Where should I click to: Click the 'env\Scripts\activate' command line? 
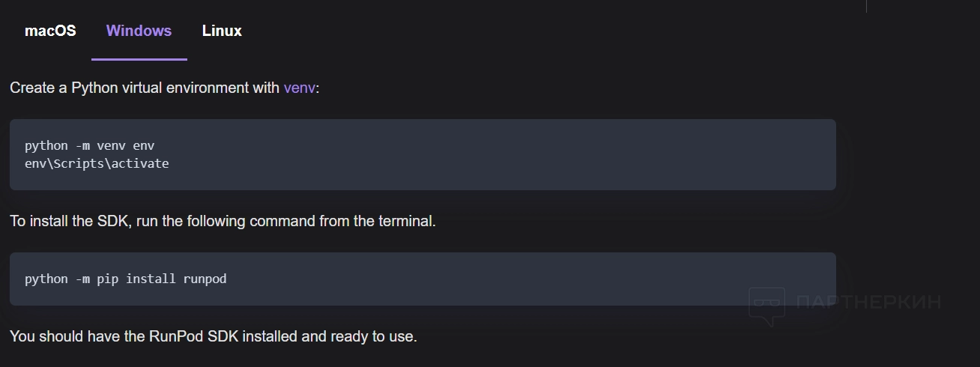tap(97, 163)
